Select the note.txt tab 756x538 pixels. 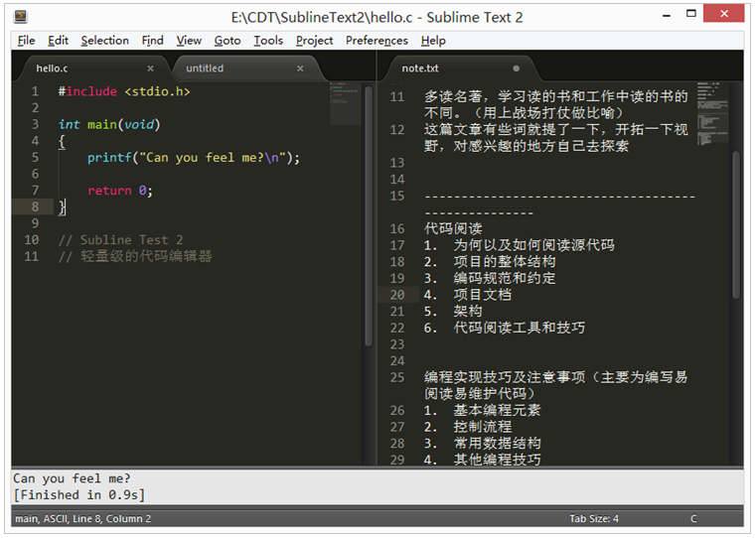(x=458, y=68)
